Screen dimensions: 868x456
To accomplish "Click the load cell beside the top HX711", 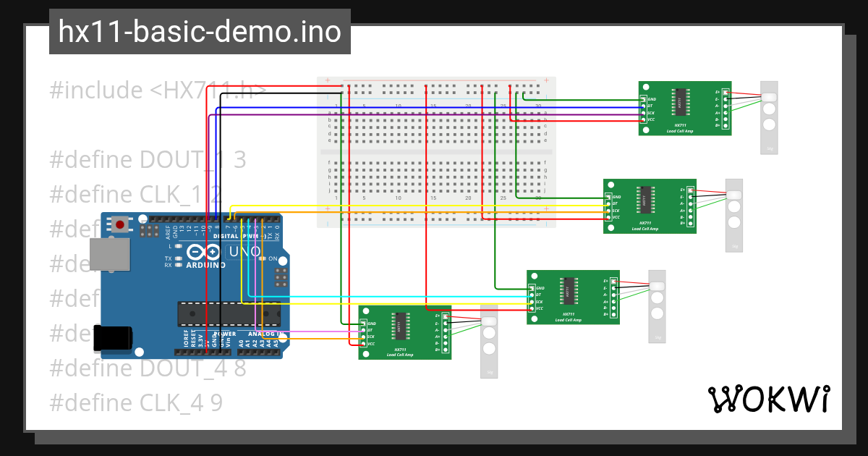I will (x=769, y=116).
